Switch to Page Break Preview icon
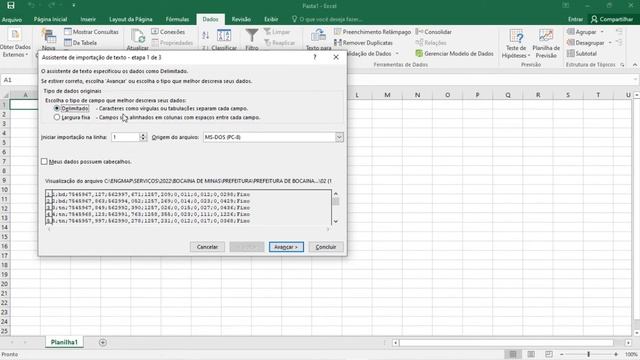This screenshot has height=360, width=640. (x=549, y=354)
